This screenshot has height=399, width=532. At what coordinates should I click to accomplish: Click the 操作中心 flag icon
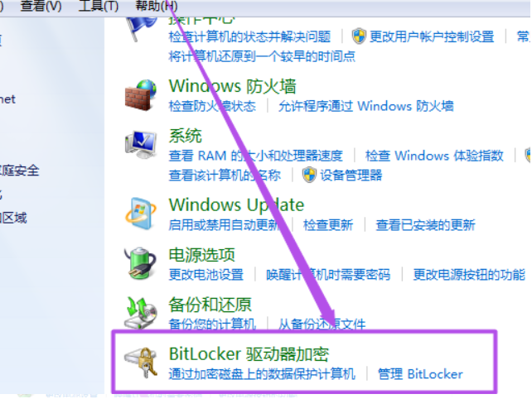(x=141, y=29)
